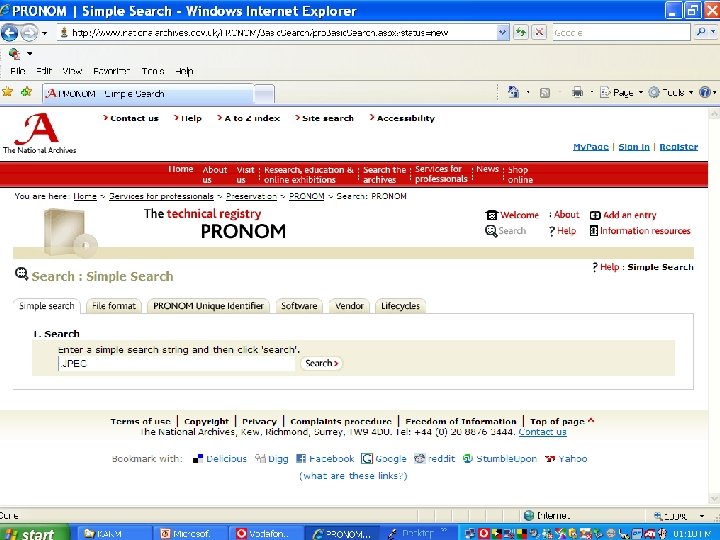Switch to the Lifecycles tab

coord(400,306)
